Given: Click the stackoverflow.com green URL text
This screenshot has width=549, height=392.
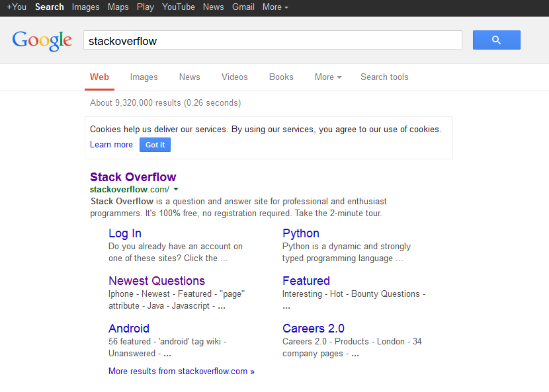Looking at the screenshot, I should tap(130, 189).
